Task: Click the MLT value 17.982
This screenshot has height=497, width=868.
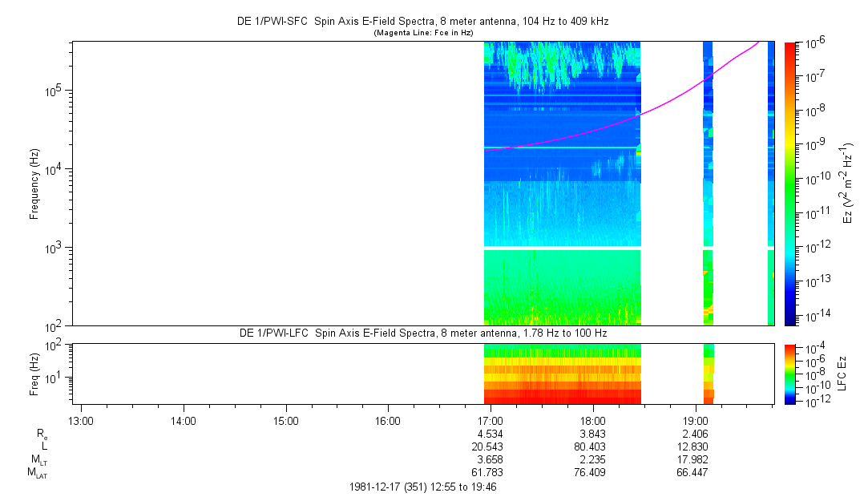Action: [694, 459]
